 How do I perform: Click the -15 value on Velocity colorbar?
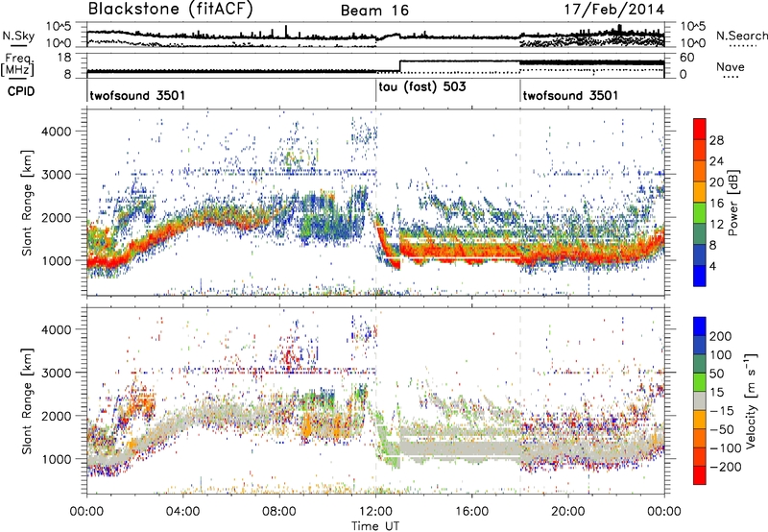point(722,411)
